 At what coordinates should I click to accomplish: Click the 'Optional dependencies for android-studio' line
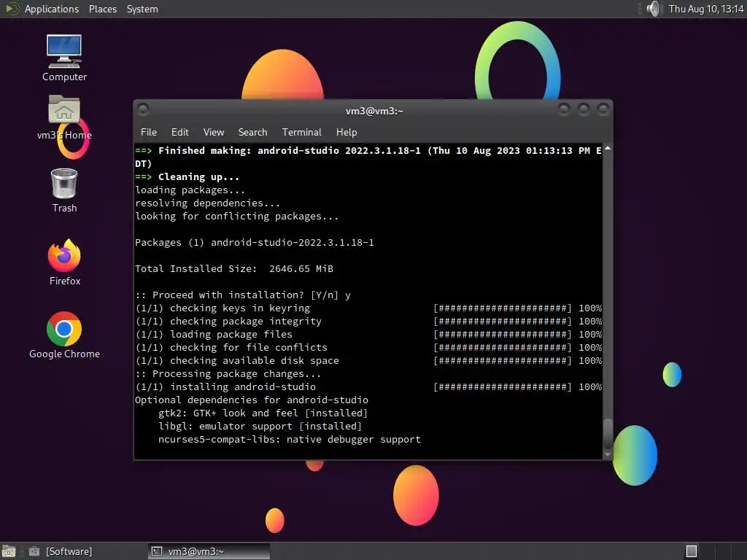click(252, 400)
